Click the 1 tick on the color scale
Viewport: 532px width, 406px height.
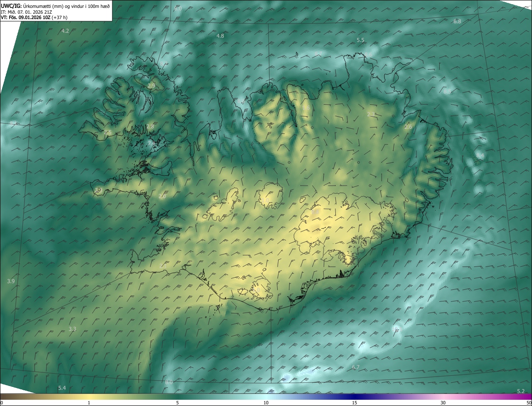pos(89,403)
